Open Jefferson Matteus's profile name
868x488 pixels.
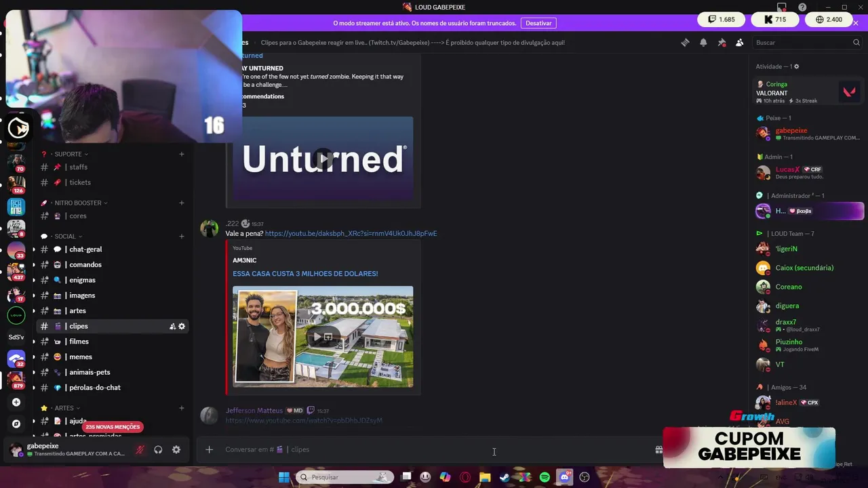click(x=254, y=410)
